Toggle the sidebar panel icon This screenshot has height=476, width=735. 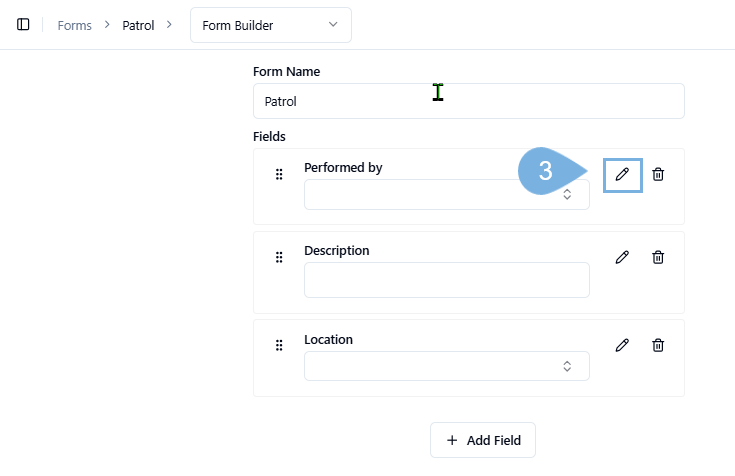click(23, 25)
